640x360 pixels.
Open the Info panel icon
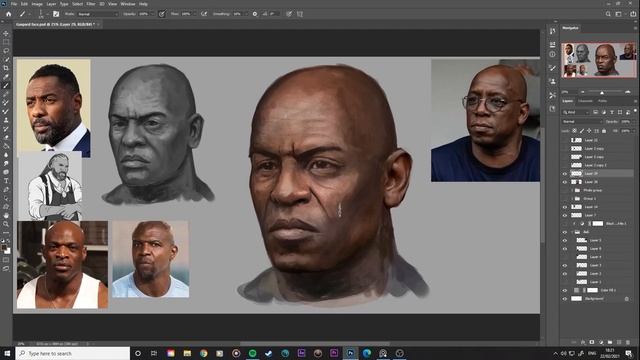(552, 54)
